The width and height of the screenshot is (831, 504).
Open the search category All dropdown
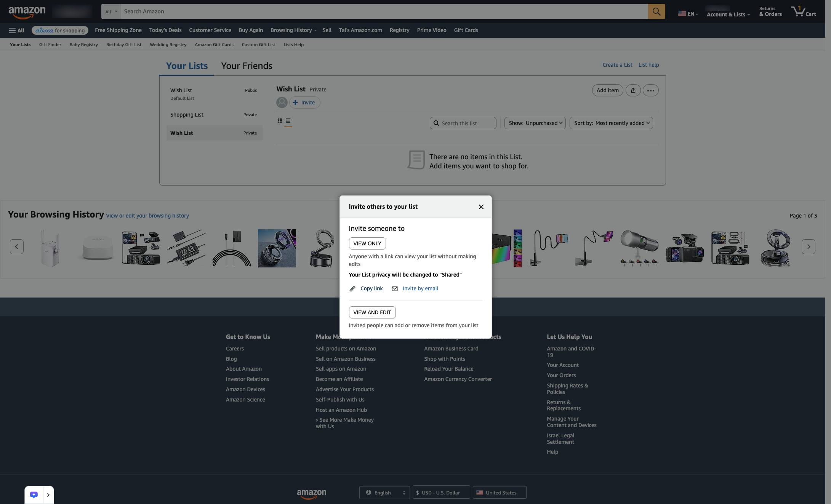111,11
